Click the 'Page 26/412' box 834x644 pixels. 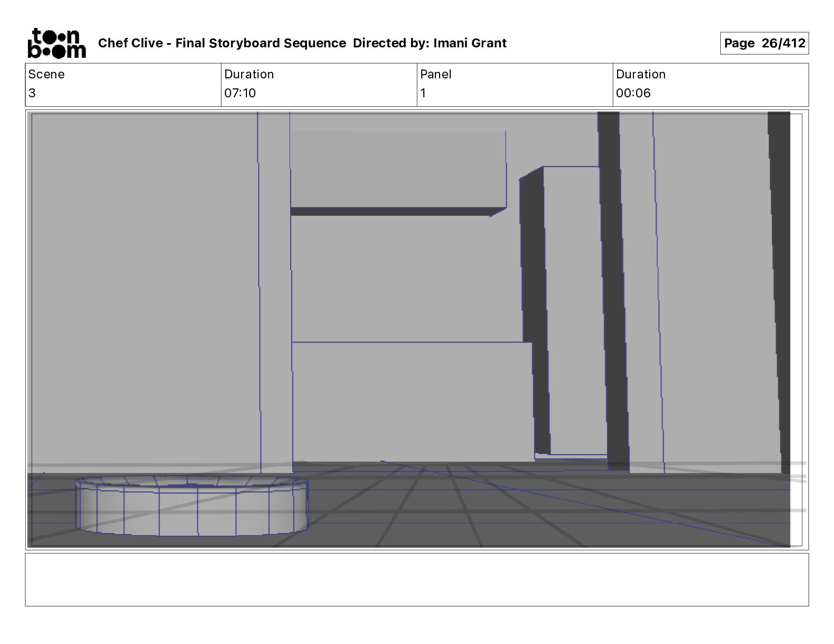click(764, 43)
